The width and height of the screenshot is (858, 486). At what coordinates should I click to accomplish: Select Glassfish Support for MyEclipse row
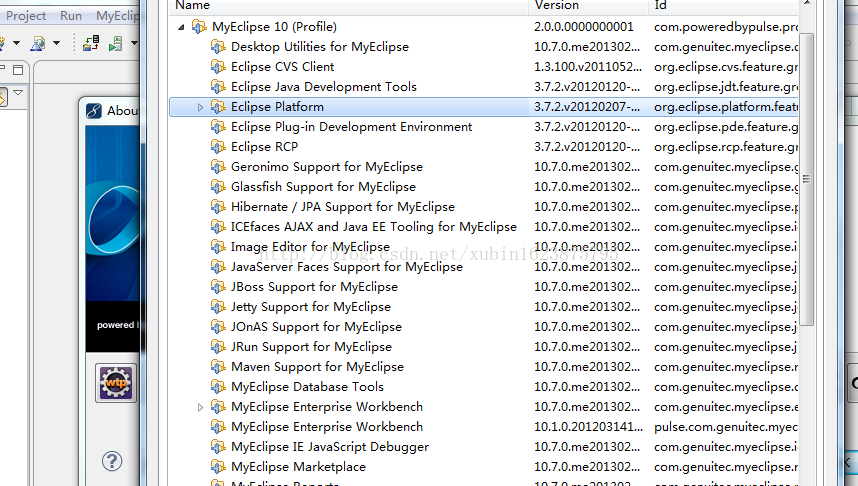484,187
